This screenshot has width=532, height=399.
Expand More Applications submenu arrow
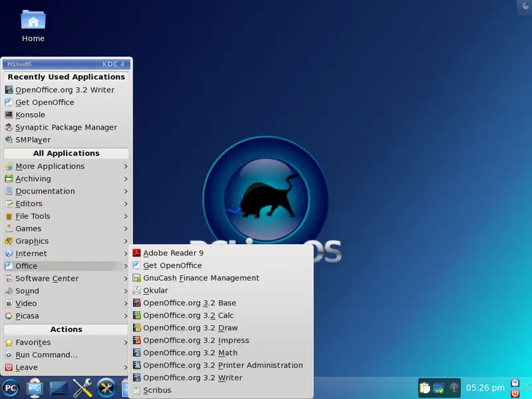pos(126,166)
